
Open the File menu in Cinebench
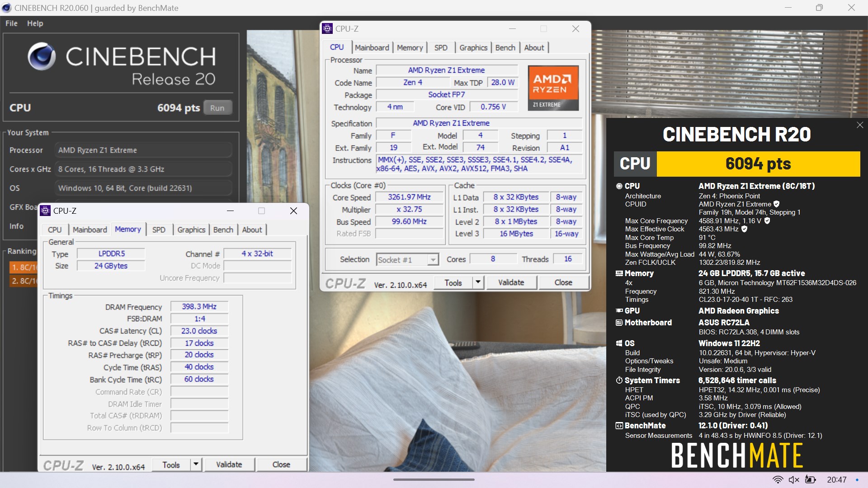point(11,23)
